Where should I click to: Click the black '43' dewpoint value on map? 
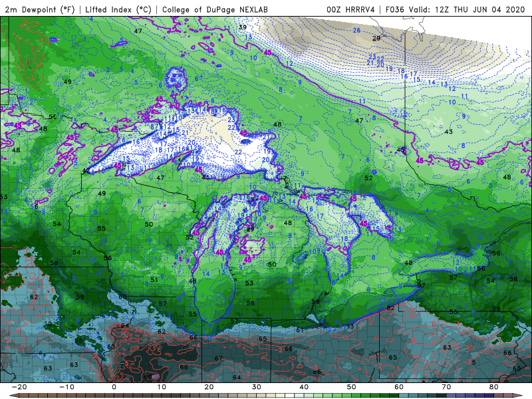pos(448,132)
